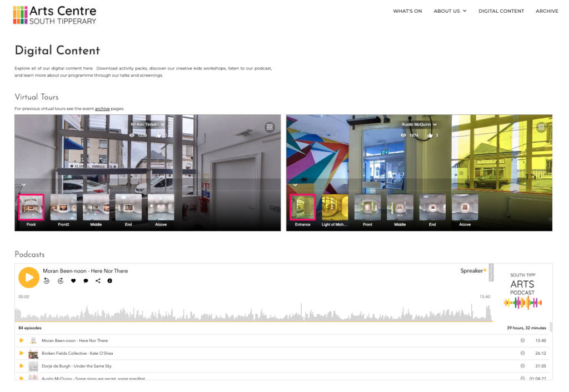Rewind the podcast ten seconds
This screenshot has height=392, width=569.
47,280
